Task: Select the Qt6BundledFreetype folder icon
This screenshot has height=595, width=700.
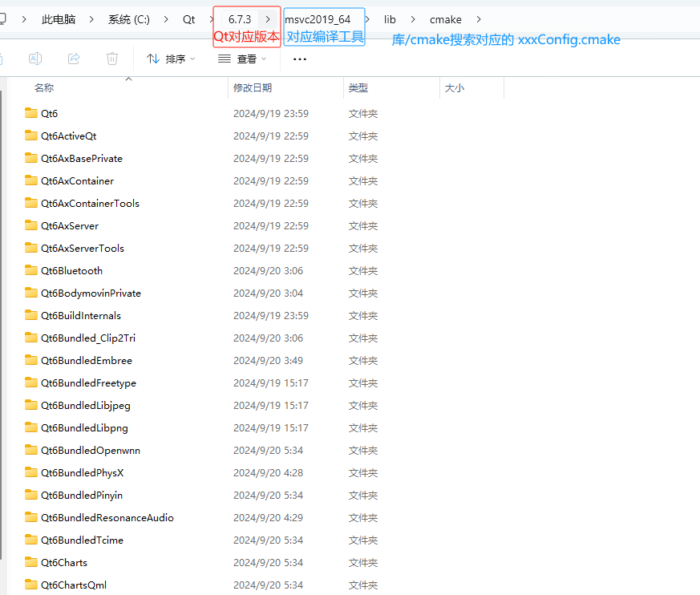Action: pos(31,382)
